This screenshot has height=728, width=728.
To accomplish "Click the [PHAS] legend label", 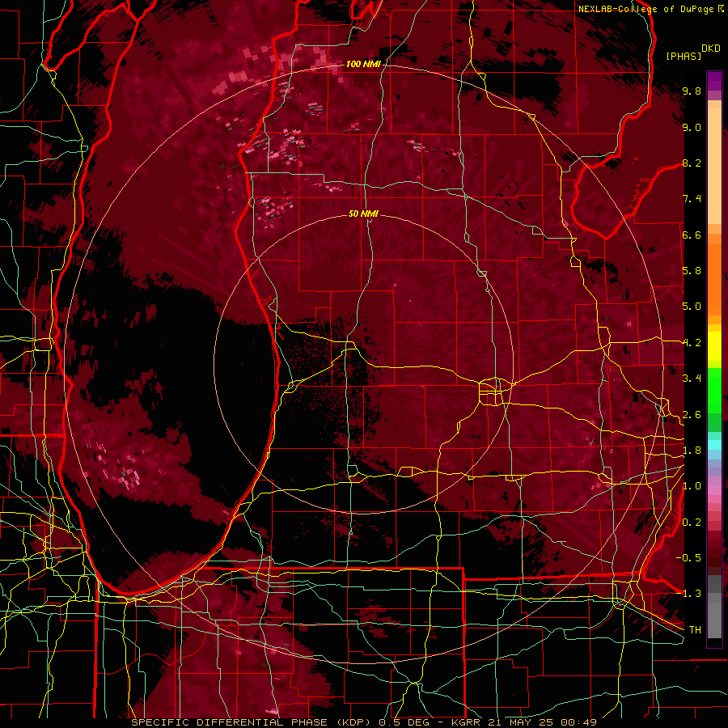I will pos(684,56).
